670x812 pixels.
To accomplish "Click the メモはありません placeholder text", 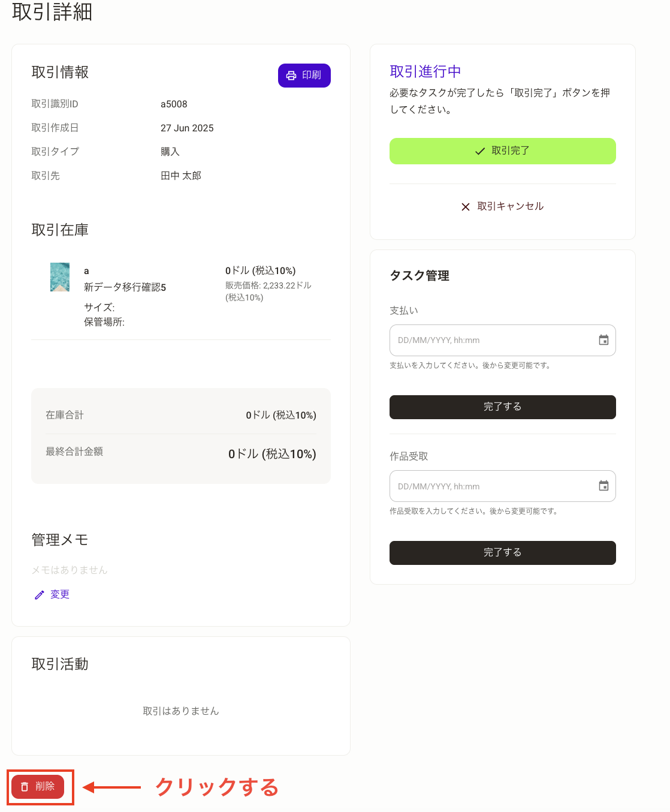I will 70,570.
